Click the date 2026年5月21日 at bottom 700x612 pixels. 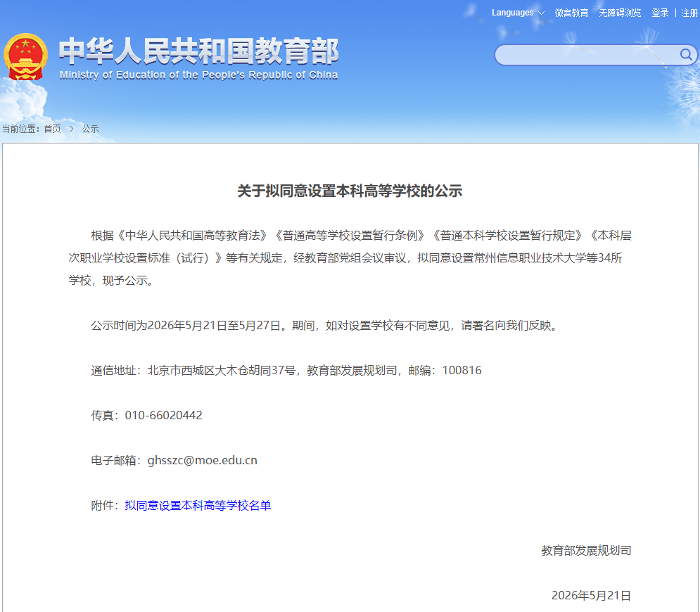tap(591, 596)
